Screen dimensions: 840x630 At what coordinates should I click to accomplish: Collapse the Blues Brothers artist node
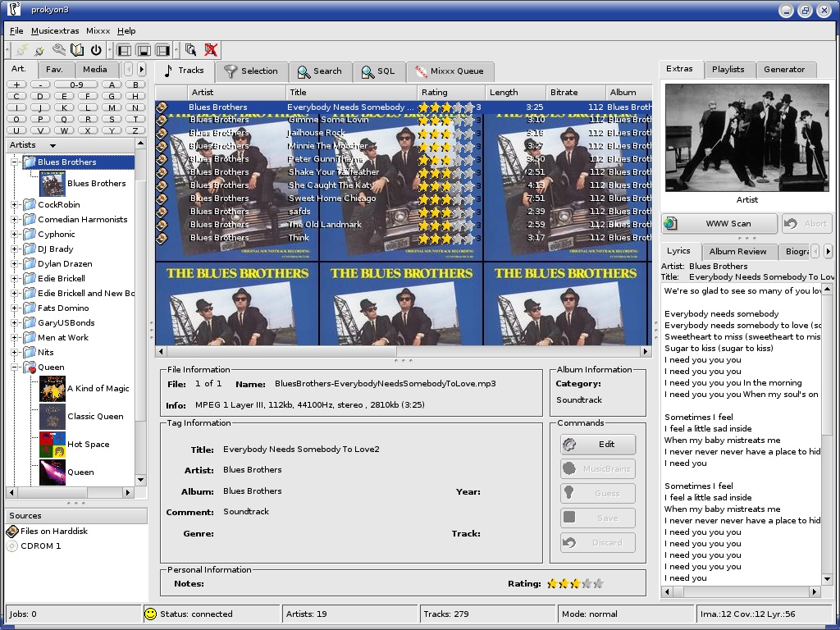point(15,162)
